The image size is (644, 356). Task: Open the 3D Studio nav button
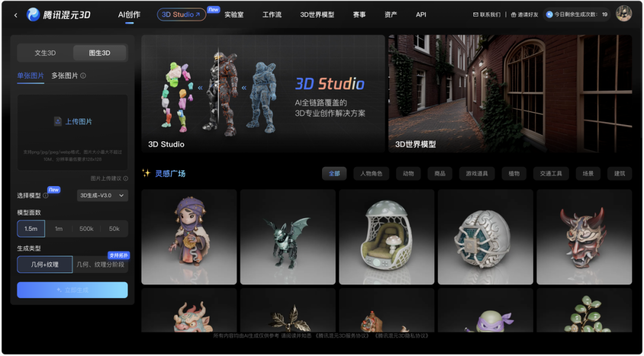(x=181, y=14)
